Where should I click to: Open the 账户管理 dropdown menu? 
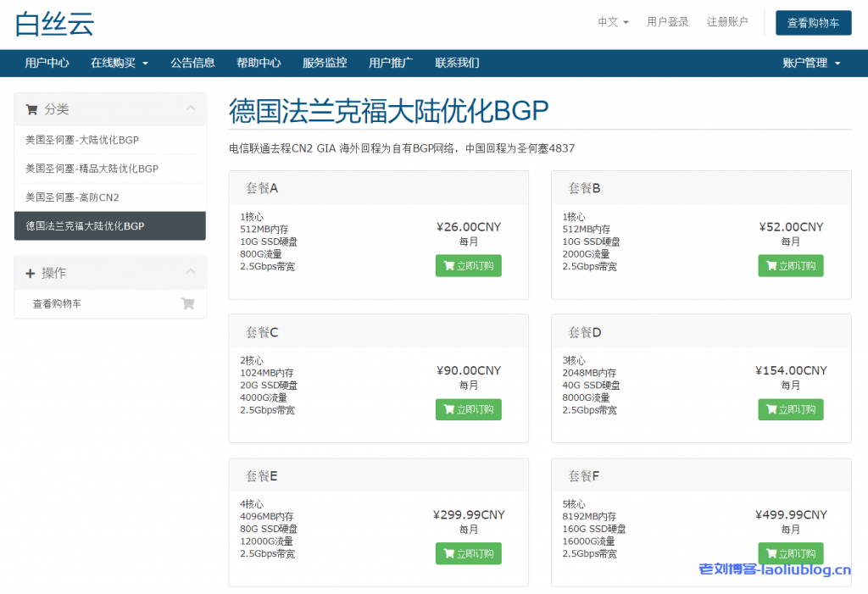click(810, 63)
